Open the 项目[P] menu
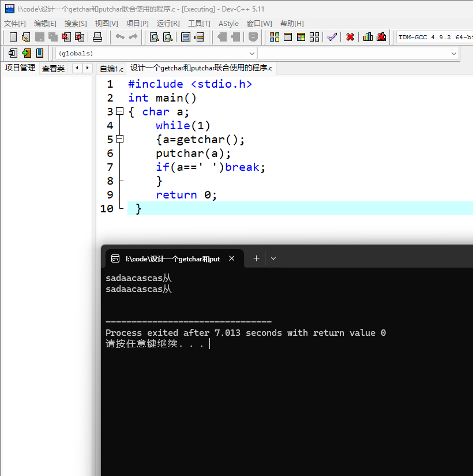 137,24
